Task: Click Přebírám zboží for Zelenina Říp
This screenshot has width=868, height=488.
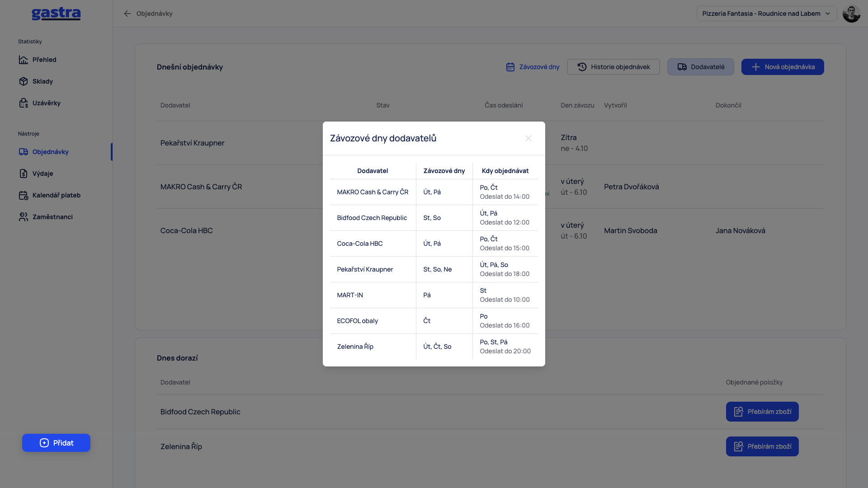Action: point(762,446)
